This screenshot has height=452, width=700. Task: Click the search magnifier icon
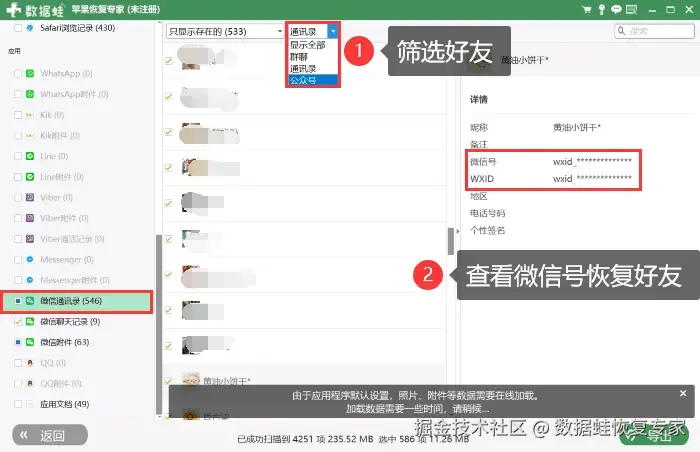click(621, 31)
